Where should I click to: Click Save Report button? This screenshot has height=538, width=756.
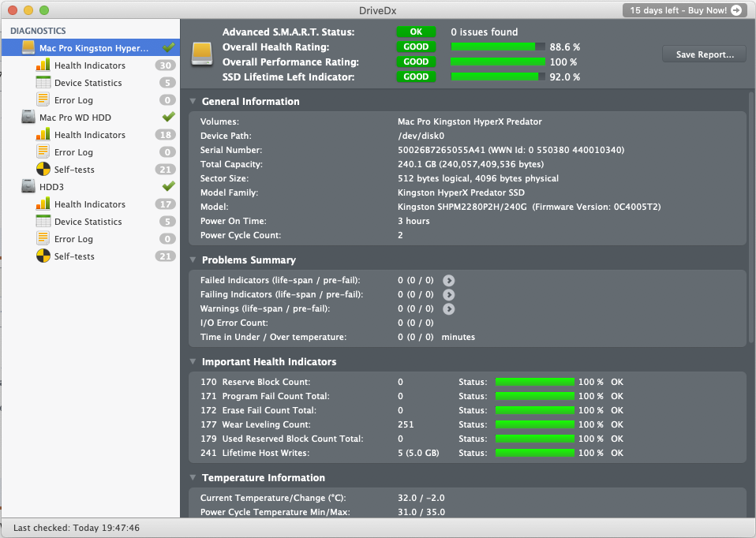point(705,54)
